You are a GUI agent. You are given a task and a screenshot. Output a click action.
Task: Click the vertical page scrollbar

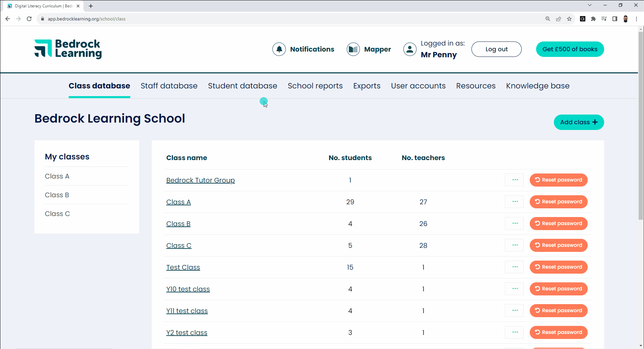click(x=641, y=134)
